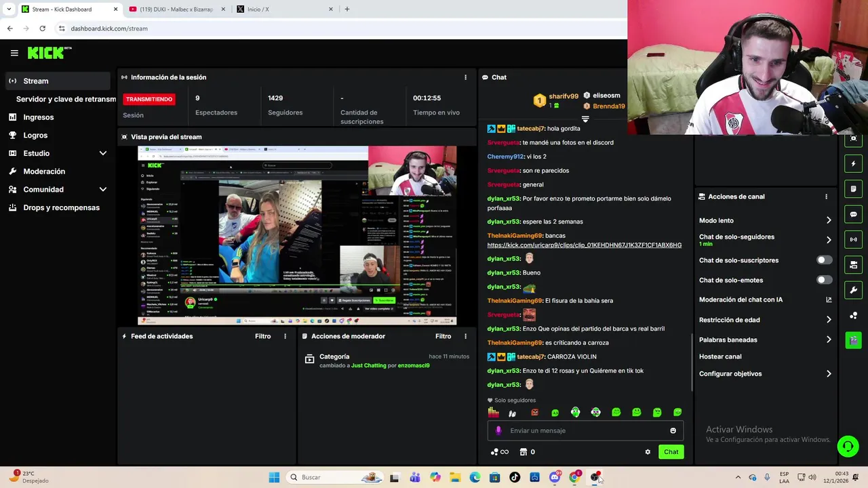
Task: Click the channel points infinity counter
Action: click(499, 452)
